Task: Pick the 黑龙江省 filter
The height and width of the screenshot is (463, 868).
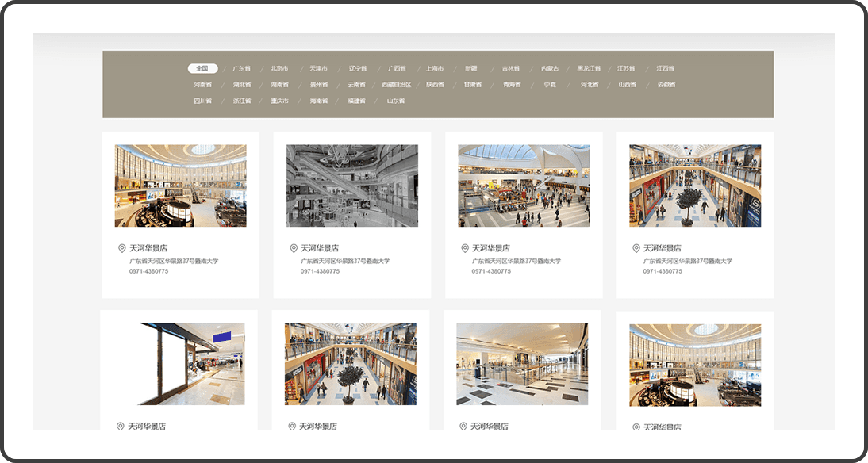Action: pos(589,68)
